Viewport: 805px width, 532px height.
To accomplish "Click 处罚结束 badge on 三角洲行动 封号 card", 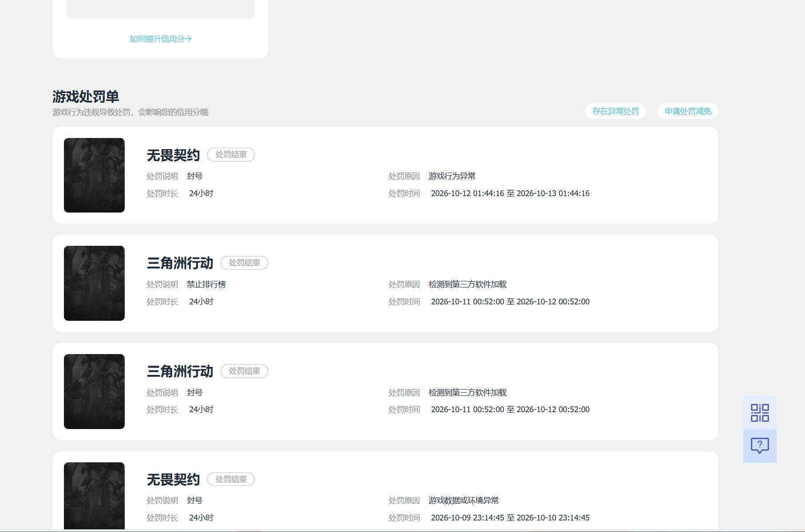I will coord(244,371).
